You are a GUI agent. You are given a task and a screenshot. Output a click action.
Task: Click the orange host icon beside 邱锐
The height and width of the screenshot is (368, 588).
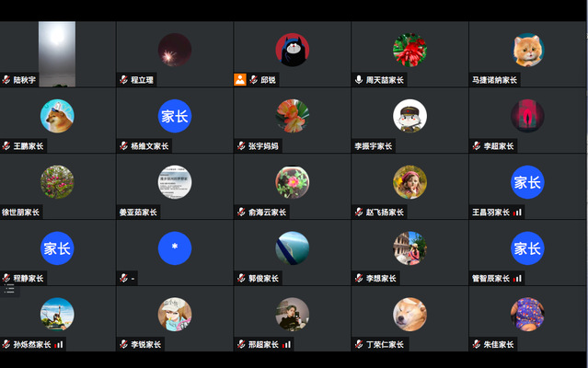[x=240, y=79]
